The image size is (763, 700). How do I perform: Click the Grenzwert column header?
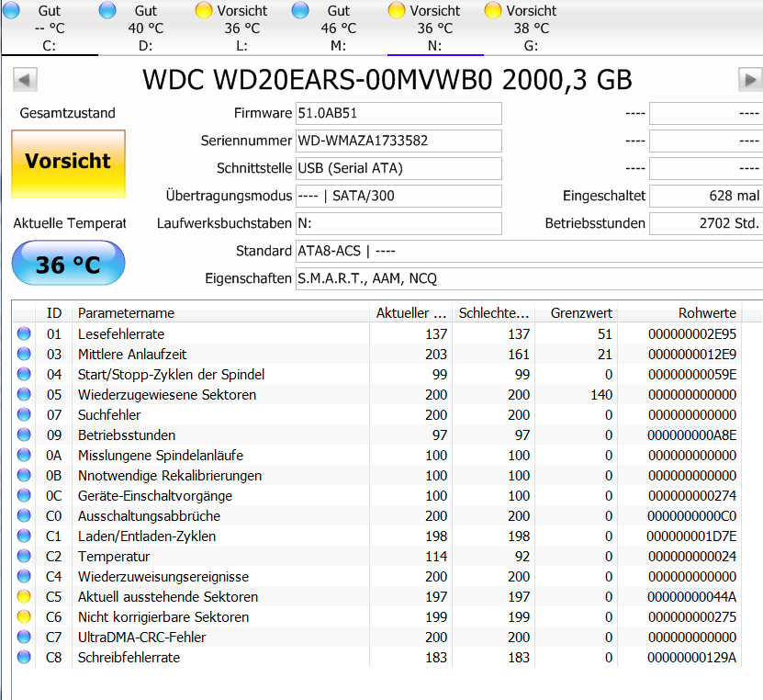[576, 313]
